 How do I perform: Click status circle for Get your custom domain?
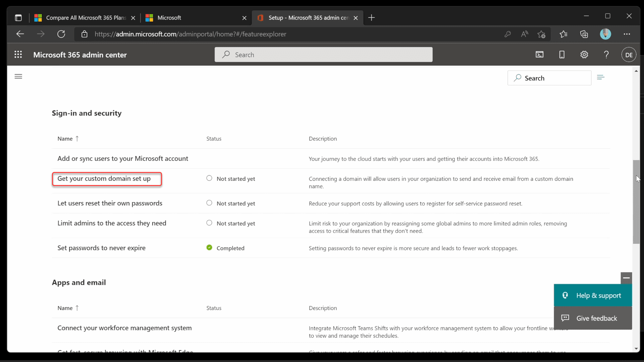[x=209, y=178]
